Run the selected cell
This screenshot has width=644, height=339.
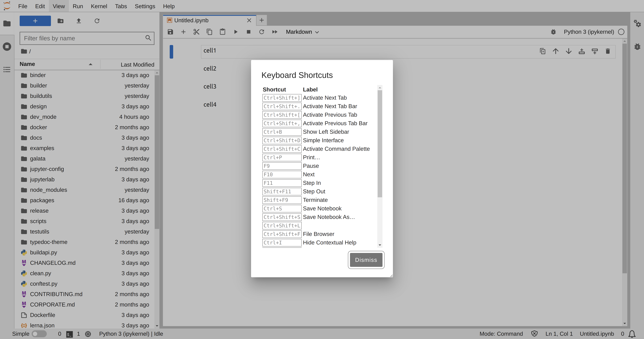[235, 32]
